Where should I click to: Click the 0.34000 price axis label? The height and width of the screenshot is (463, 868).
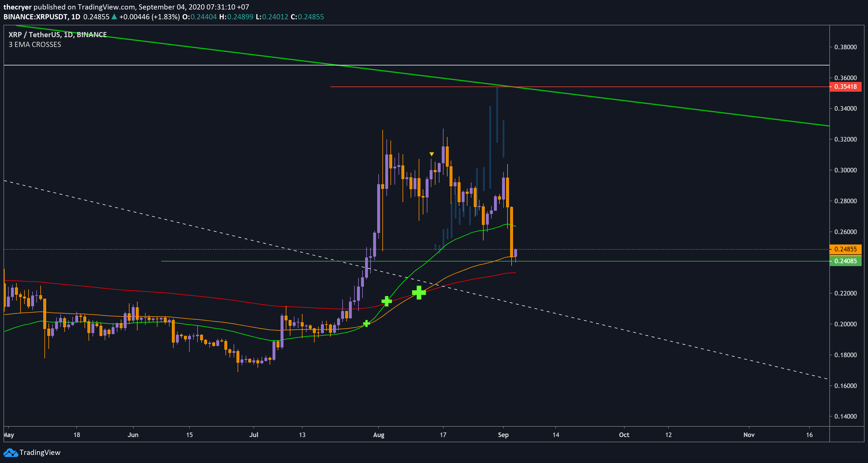point(846,108)
